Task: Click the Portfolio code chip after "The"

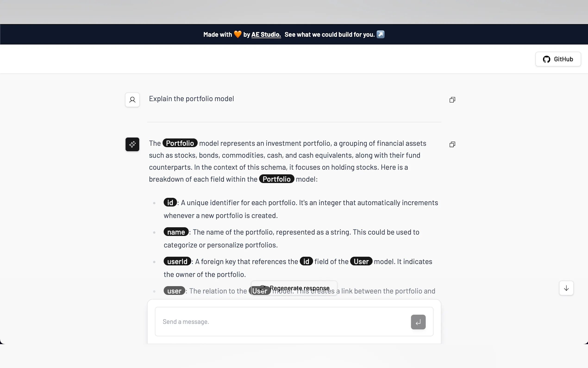Action: click(x=180, y=143)
